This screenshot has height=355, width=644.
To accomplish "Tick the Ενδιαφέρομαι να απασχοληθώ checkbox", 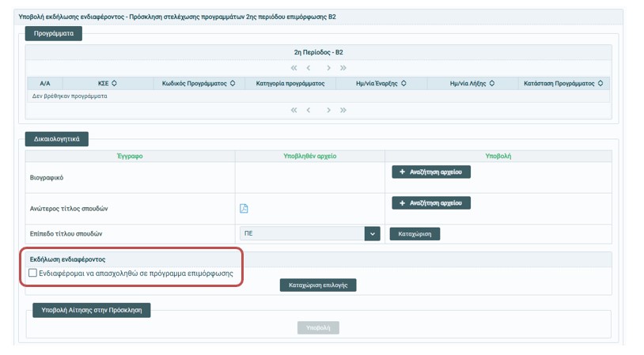I will click(32, 273).
